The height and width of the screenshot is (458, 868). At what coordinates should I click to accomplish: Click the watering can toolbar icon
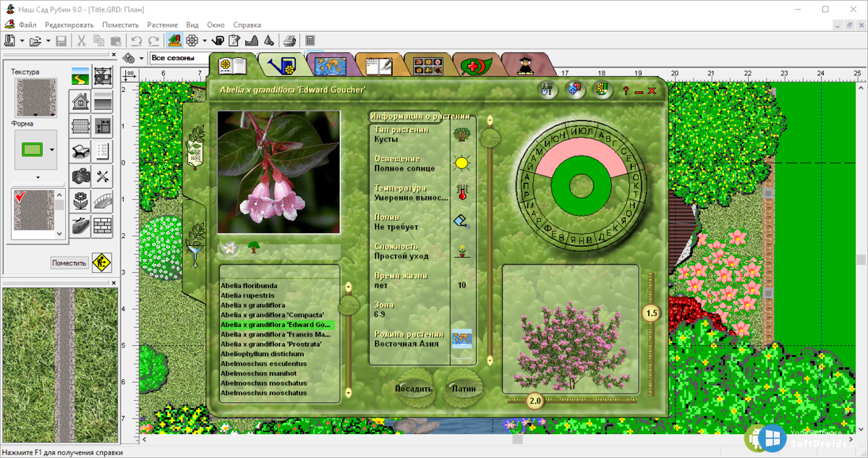coord(219,41)
